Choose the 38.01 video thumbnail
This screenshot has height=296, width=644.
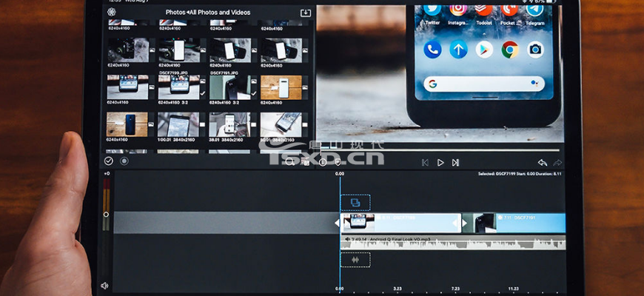229,124
